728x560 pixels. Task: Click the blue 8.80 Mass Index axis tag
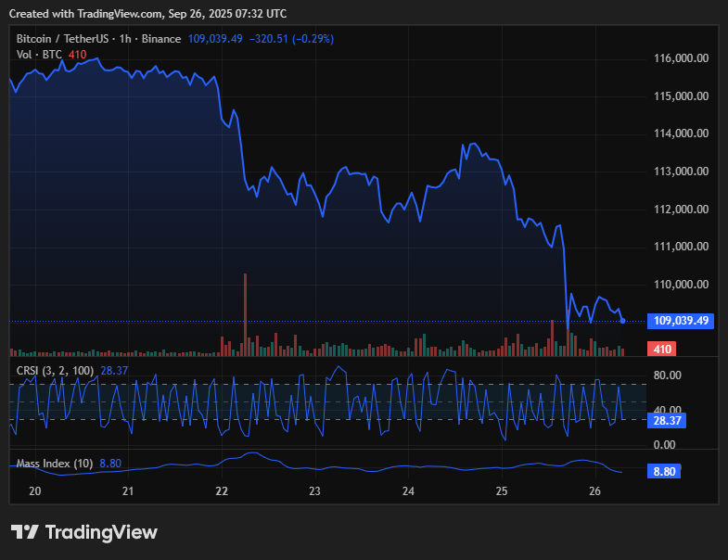tap(663, 471)
